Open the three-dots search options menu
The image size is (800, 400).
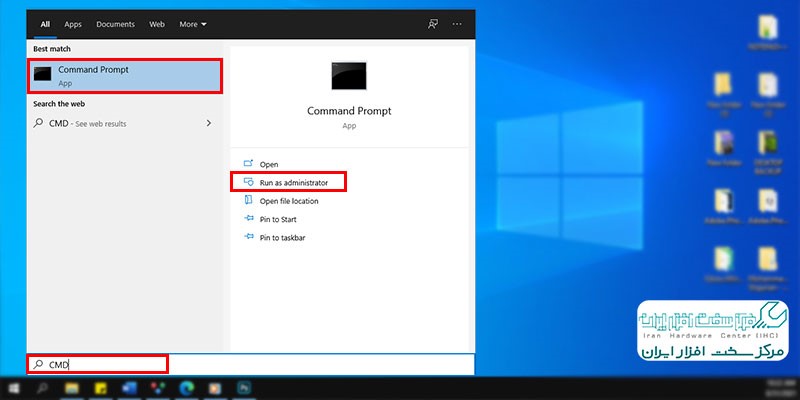[x=457, y=24]
